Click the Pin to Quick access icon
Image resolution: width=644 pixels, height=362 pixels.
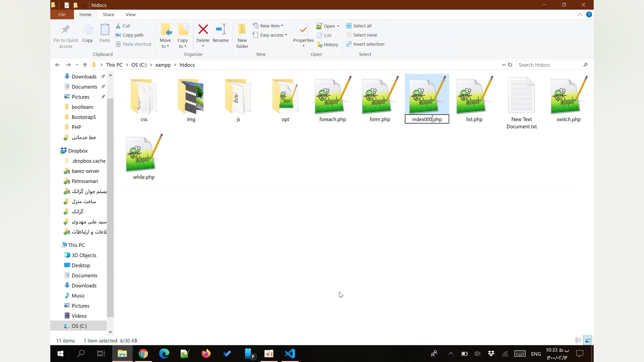point(66,30)
